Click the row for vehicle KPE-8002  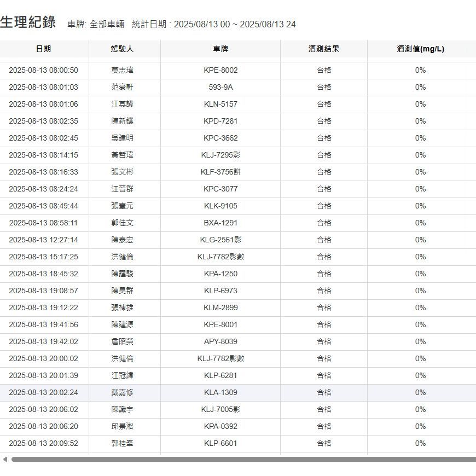[x=220, y=70]
